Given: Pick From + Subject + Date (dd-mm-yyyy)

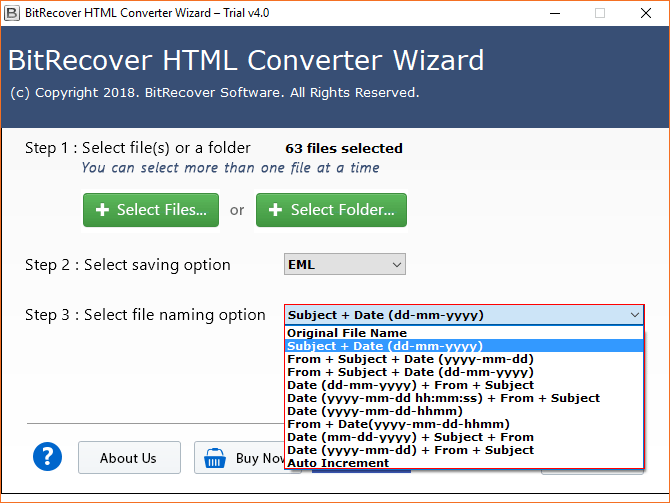Looking at the screenshot, I should click(464, 372).
